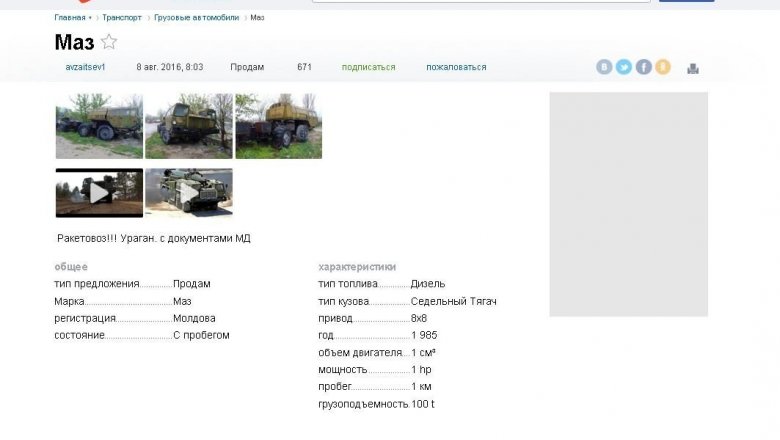Click the date 8 авг. 2016, 8:03
This screenshot has width=780, height=440.
(170, 67)
